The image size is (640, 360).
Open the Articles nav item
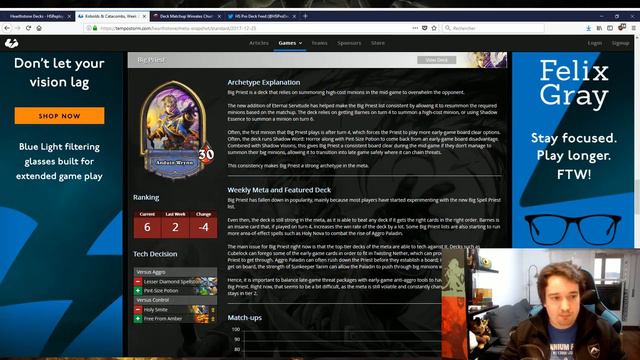(259, 43)
